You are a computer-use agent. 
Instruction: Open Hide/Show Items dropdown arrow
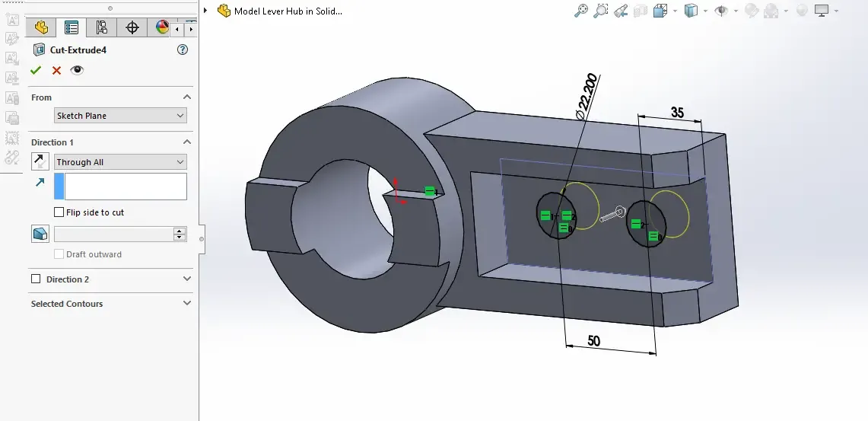point(736,11)
